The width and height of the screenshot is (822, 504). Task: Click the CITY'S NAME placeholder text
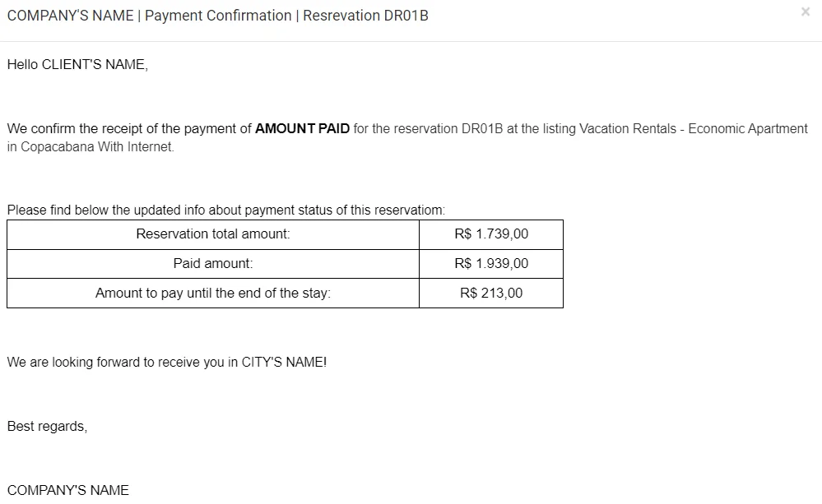tap(282, 362)
